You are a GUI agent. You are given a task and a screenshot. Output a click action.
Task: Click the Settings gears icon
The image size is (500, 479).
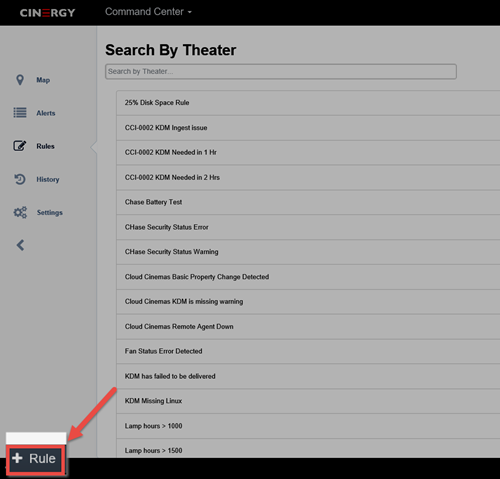coord(20,212)
